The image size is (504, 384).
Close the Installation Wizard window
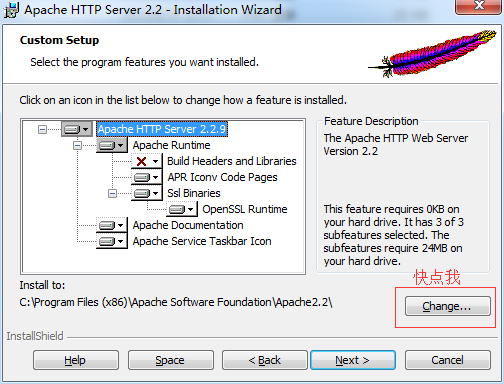479,7
